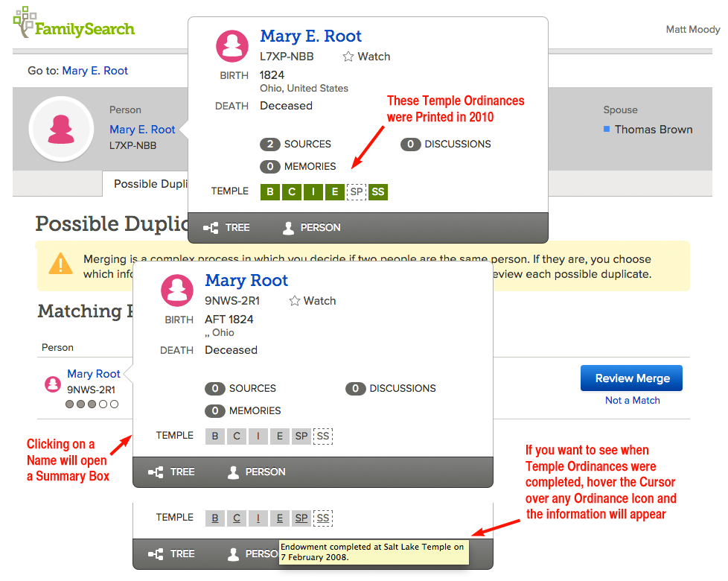728x581 pixels.
Task: Click ID L7XP-NBB in Mary E. Root popup
Action: 287,57
